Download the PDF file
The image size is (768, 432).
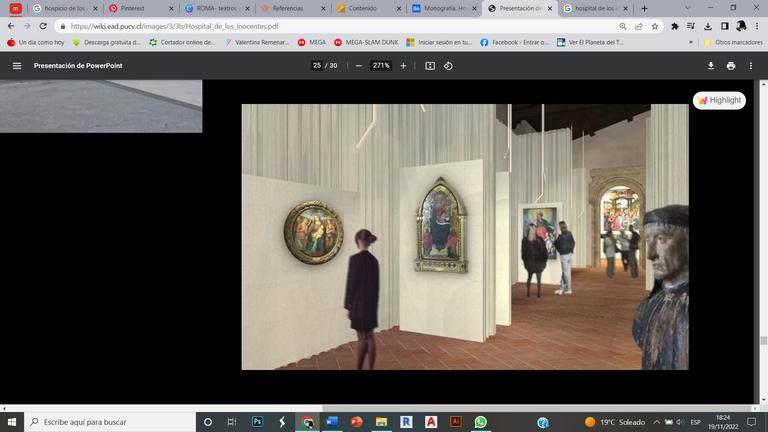coord(711,66)
